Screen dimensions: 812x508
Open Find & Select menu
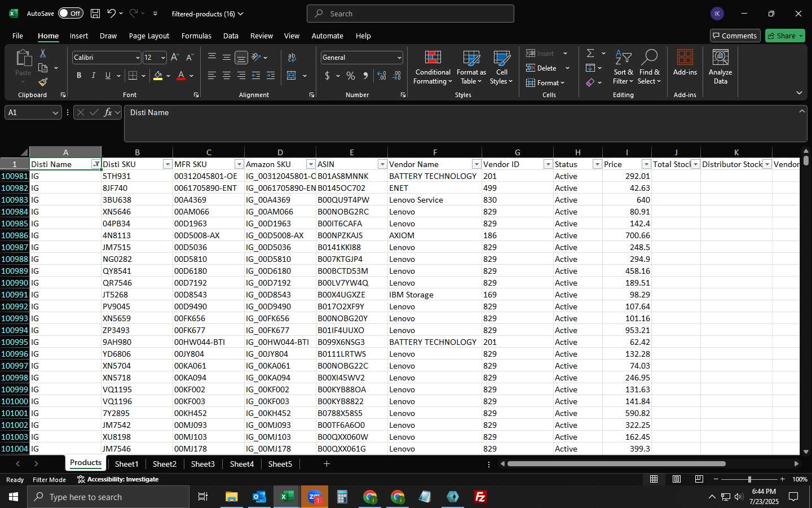[649, 68]
